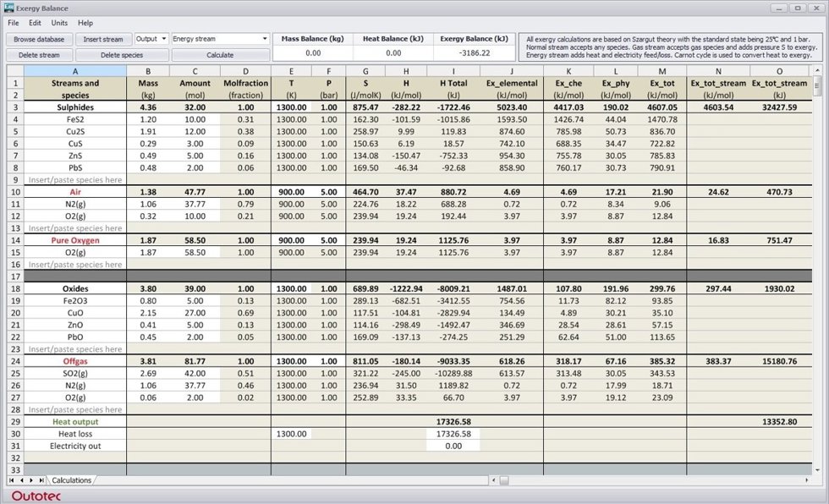This screenshot has height=504, width=829.
Task: Click the Cu2S species cell
Action: (x=75, y=132)
